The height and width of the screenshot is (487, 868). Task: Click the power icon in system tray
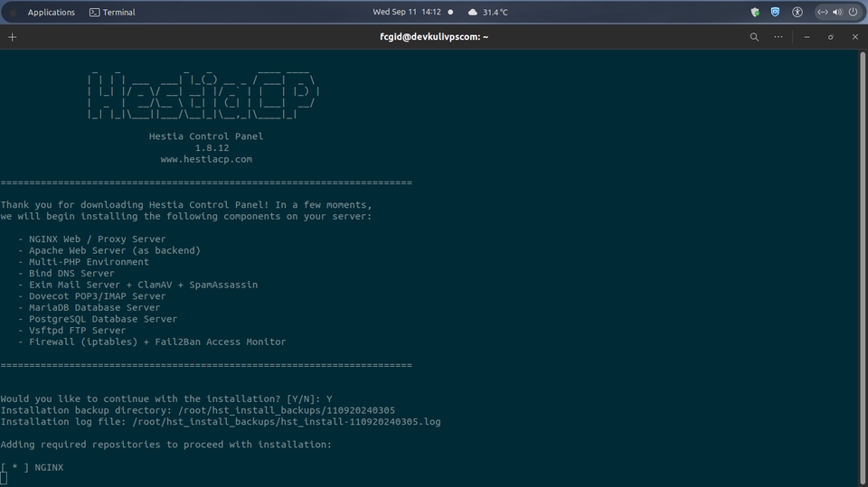[x=853, y=12]
